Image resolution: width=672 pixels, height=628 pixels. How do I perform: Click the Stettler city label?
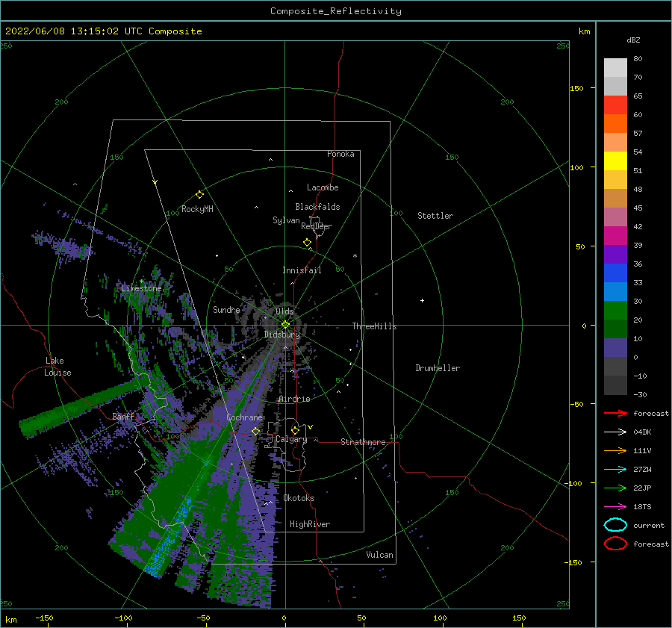(435, 216)
